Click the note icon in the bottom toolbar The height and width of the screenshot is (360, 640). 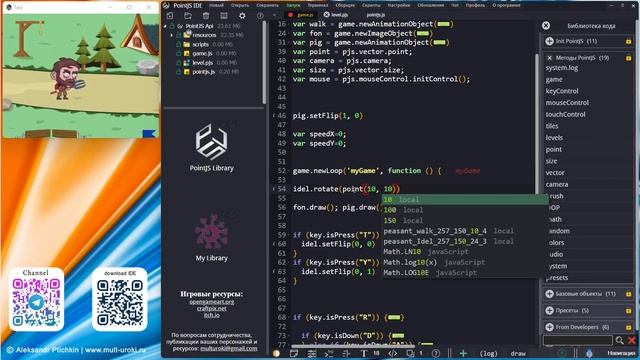(x=293, y=353)
